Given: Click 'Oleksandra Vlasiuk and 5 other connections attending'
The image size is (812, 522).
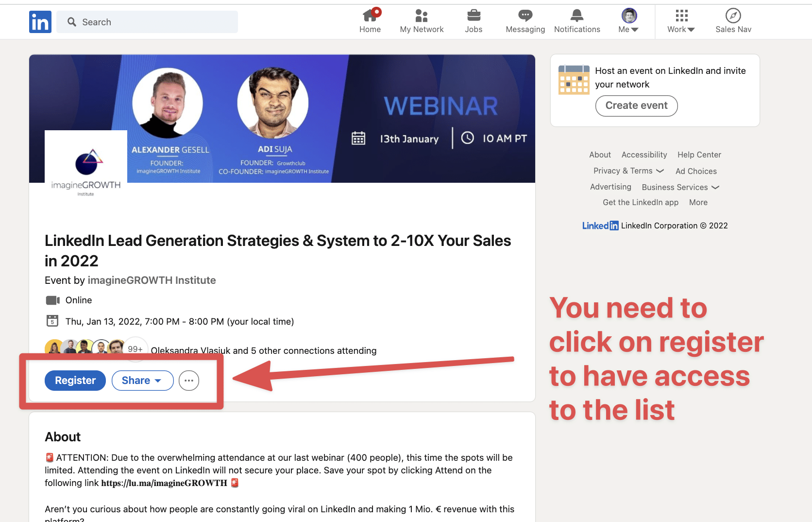Looking at the screenshot, I should pyautogui.click(x=264, y=350).
